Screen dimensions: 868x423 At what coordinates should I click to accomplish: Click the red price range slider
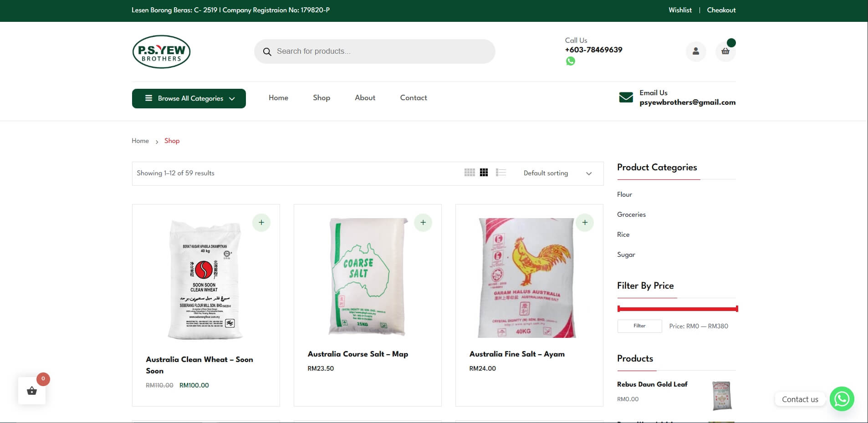[x=677, y=309]
